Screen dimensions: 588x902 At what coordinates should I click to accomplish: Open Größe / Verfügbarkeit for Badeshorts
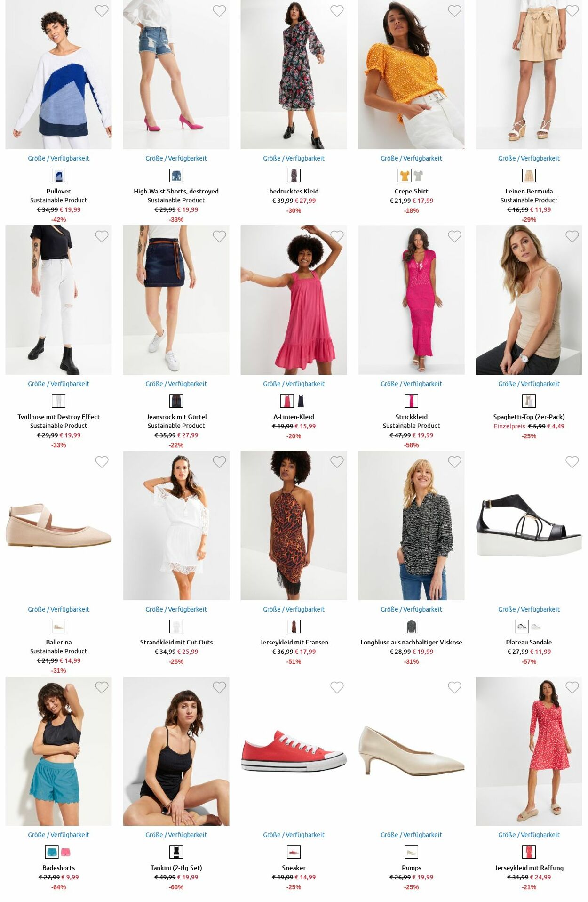coord(58,835)
